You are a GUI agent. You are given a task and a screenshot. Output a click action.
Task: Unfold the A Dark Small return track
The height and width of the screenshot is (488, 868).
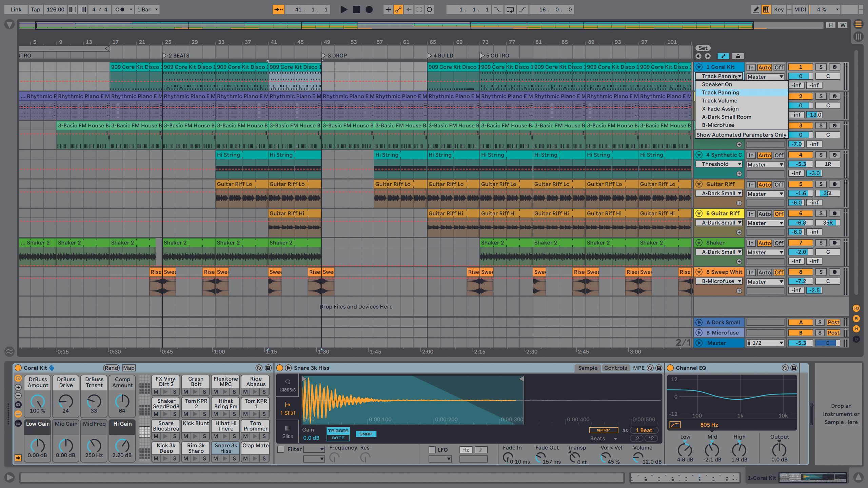tap(699, 323)
